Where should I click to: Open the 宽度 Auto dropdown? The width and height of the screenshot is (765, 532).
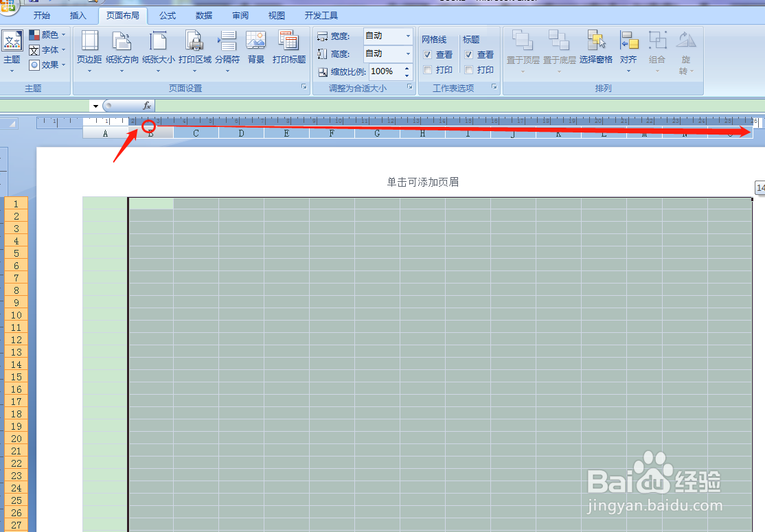pyautogui.click(x=407, y=36)
